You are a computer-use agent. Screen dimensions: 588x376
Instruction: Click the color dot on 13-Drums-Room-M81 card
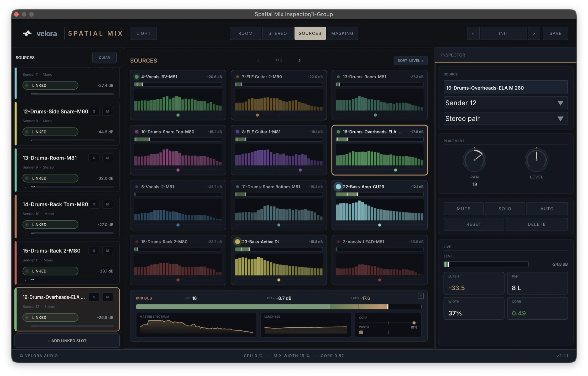coord(338,77)
